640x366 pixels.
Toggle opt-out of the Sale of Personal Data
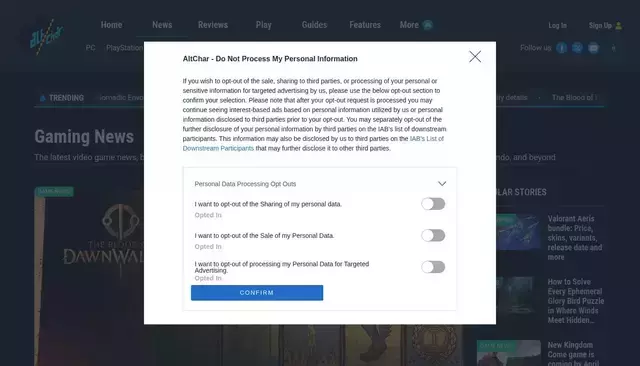click(x=433, y=235)
